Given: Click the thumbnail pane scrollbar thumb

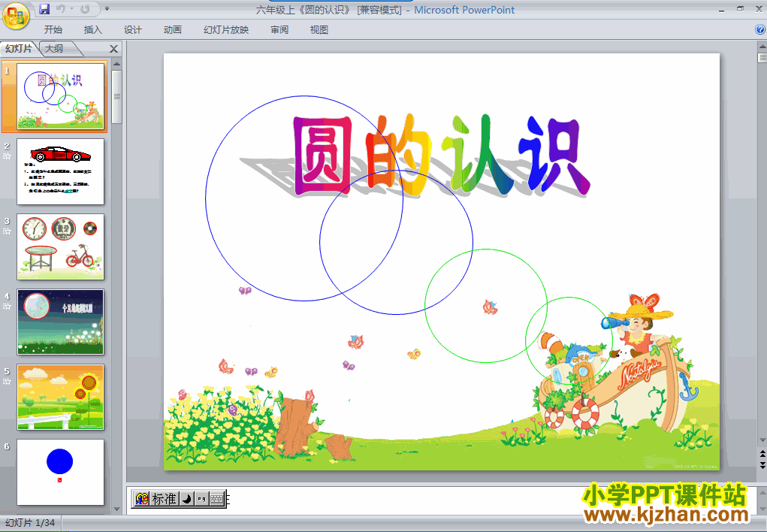Looking at the screenshot, I should click(117, 96).
